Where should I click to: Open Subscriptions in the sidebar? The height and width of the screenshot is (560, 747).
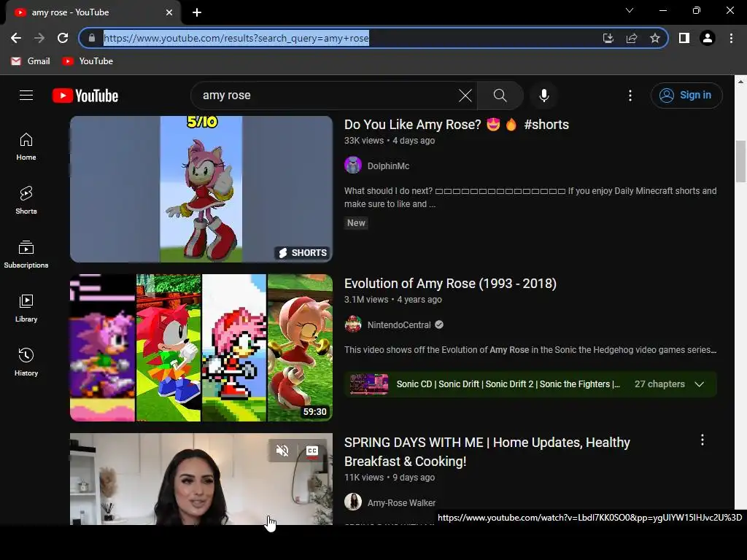pos(26,254)
